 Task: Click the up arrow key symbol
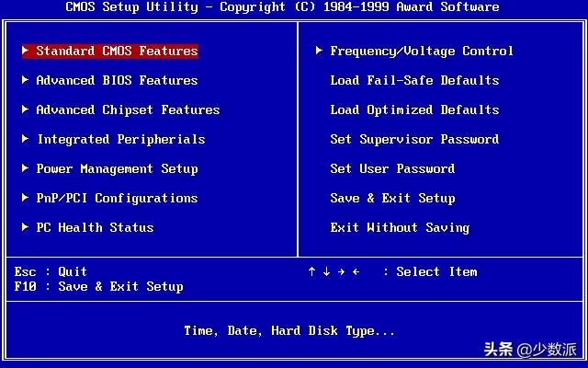tap(311, 271)
